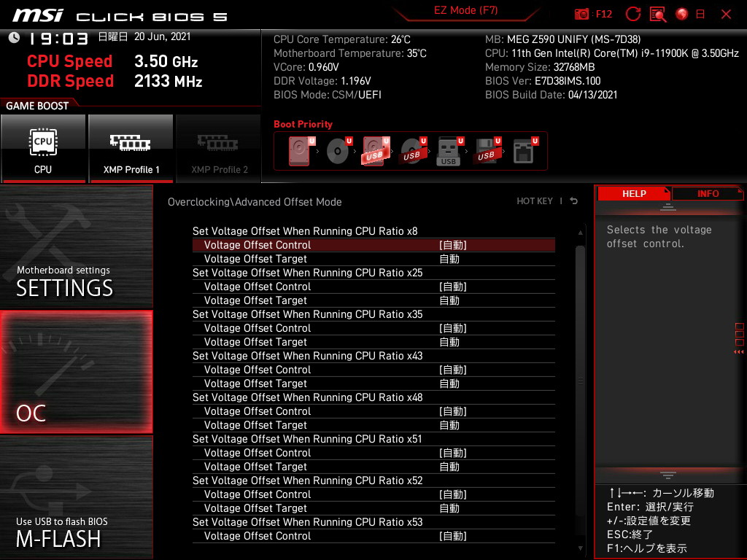Select the USB optical drive boot device
747x560 pixels.
click(414, 151)
